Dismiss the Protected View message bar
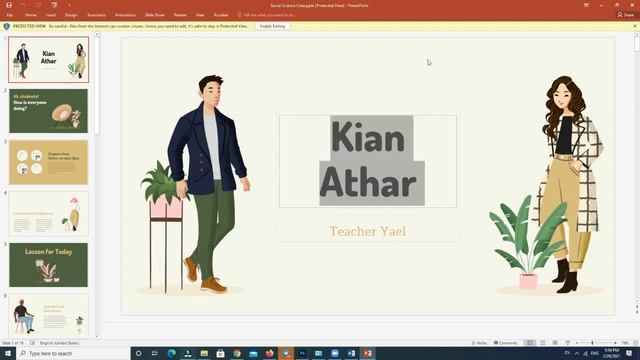640x360 pixels. [x=635, y=26]
